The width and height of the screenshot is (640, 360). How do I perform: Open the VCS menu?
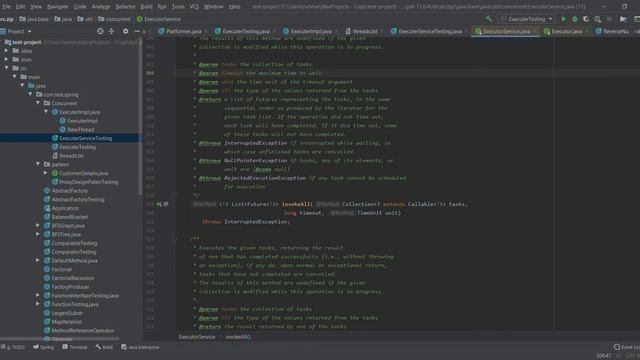194,7
